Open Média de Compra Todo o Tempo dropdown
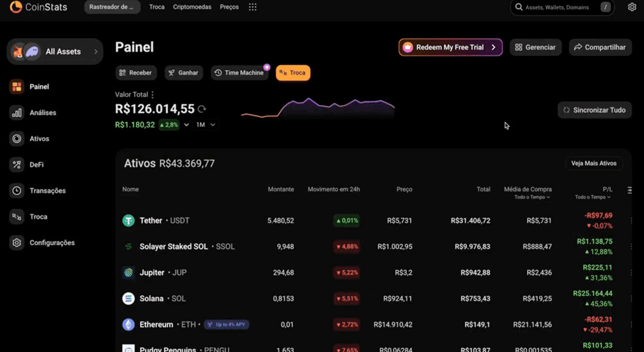Image resolution: width=644 pixels, height=352 pixels. (532, 197)
